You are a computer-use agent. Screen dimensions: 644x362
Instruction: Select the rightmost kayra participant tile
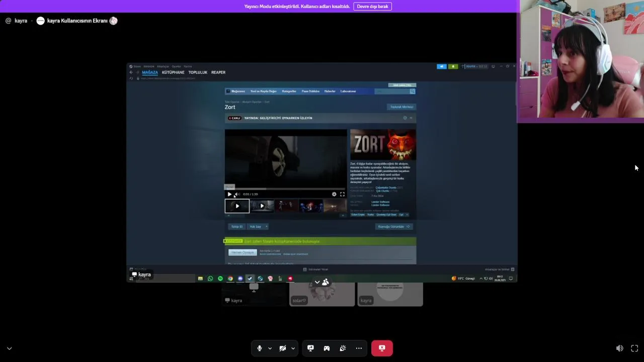(390, 294)
